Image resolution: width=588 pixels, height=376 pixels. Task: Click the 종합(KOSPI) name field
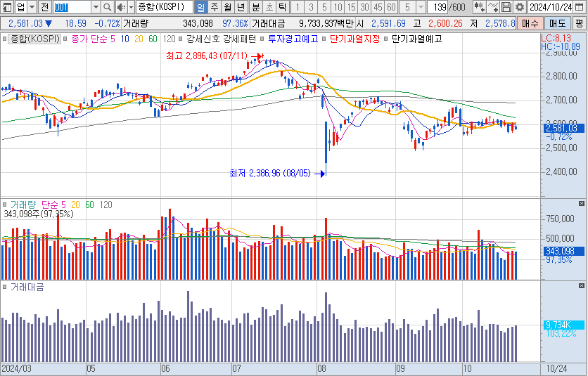tap(165, 7)
